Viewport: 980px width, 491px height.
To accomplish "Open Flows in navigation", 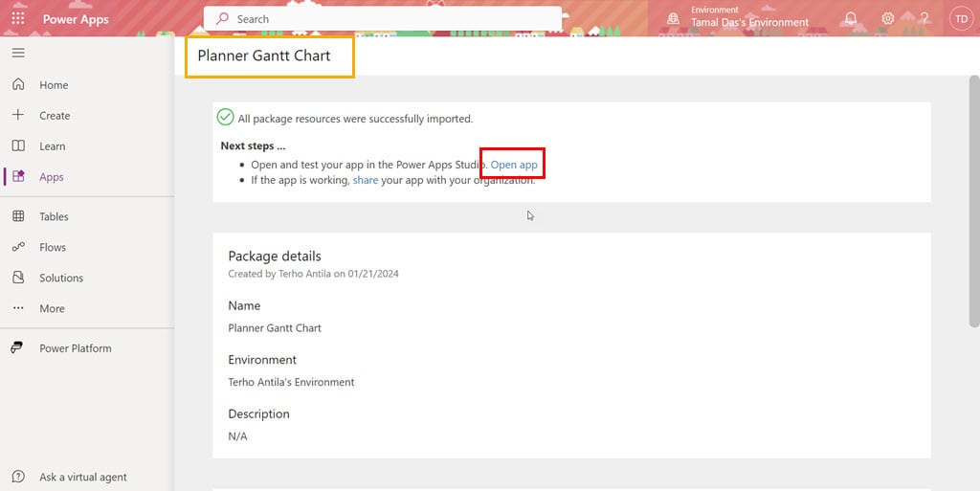I will [x=53, y=247].
